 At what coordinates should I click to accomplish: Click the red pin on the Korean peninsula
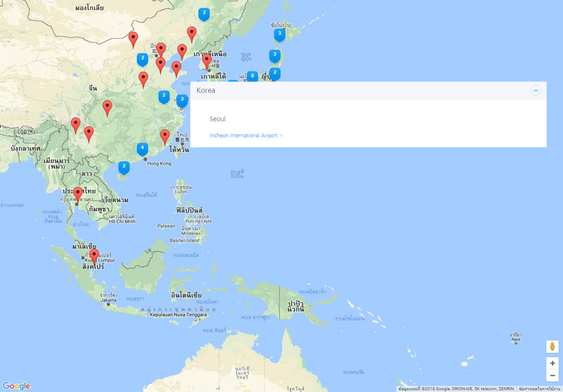[207, 60]
